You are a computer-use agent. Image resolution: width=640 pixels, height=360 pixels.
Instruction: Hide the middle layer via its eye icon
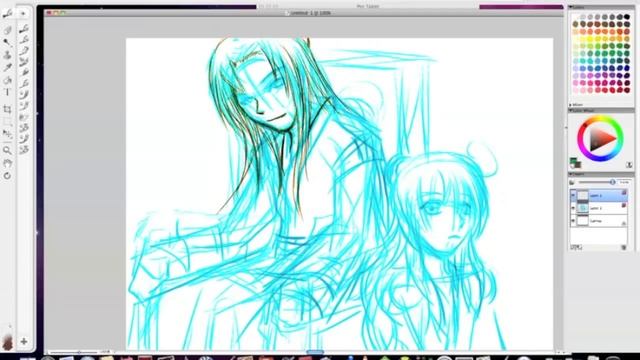coord(573,208)
